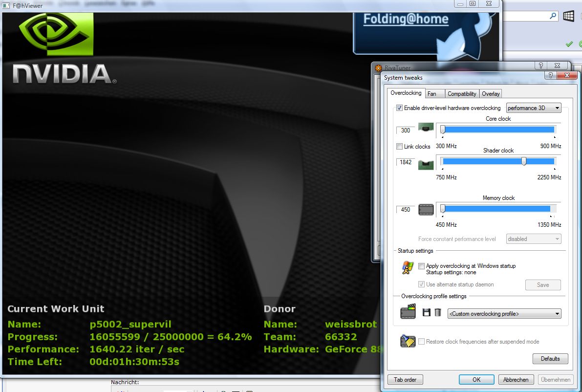Open help in System tweaks title bar
Image resolution: width=582 pixels, height=392 pixels.
pyautogui.click(x=550, y=75)
